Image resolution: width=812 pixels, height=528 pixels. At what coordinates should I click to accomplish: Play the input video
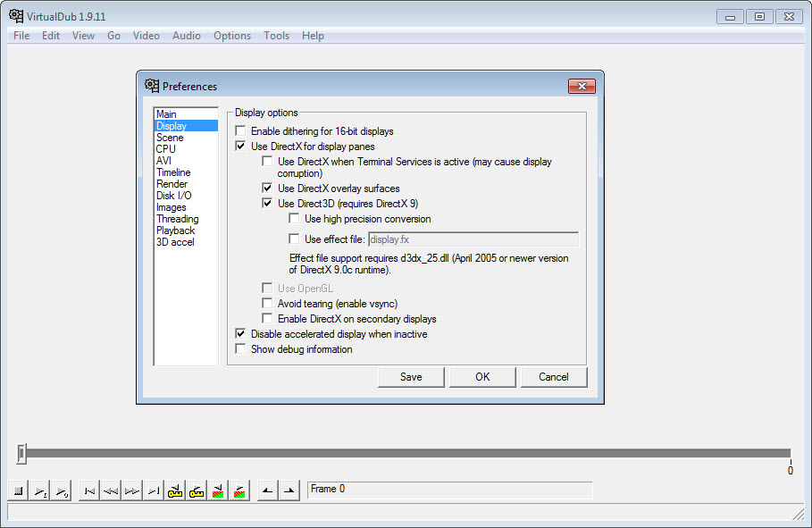(40, 490)
